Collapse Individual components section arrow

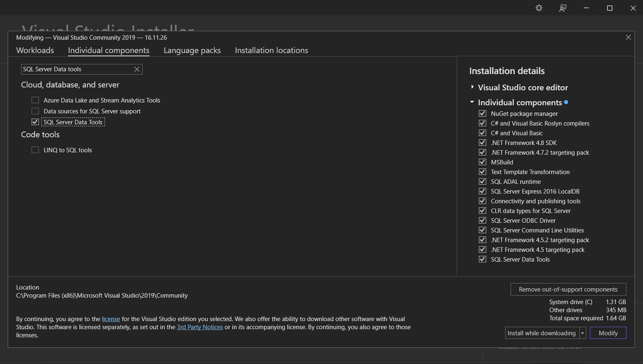[472, 102]
